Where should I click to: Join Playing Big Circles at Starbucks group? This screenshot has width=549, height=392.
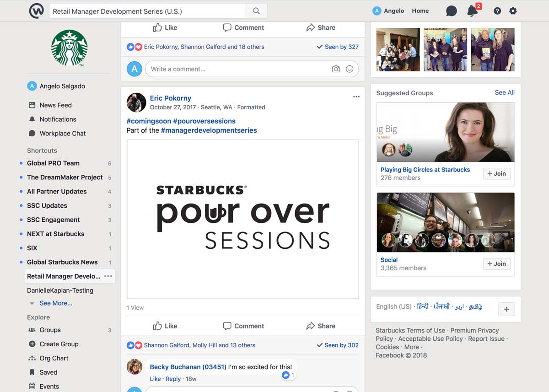point(497,173)
